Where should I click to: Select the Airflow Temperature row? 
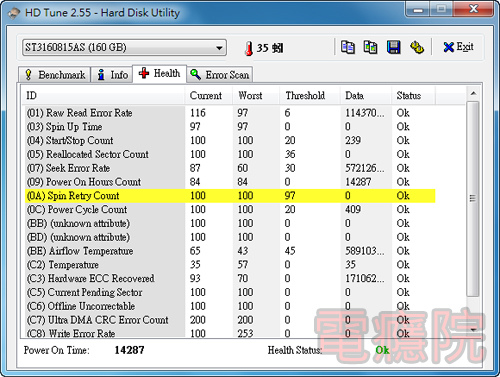230,251
